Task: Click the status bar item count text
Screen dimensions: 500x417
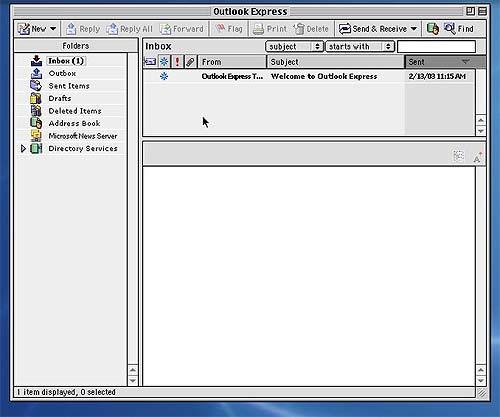Action: [66, 392]
